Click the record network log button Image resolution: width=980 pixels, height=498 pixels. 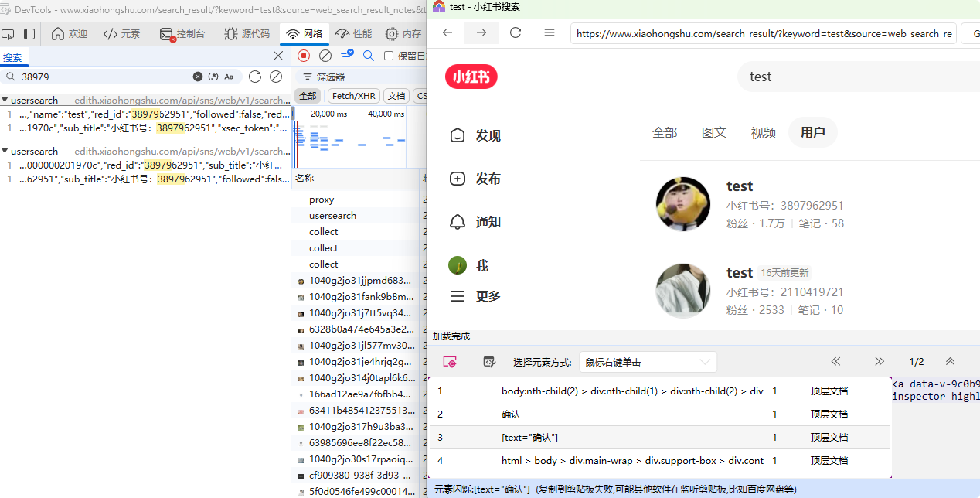tap(304, 56)
